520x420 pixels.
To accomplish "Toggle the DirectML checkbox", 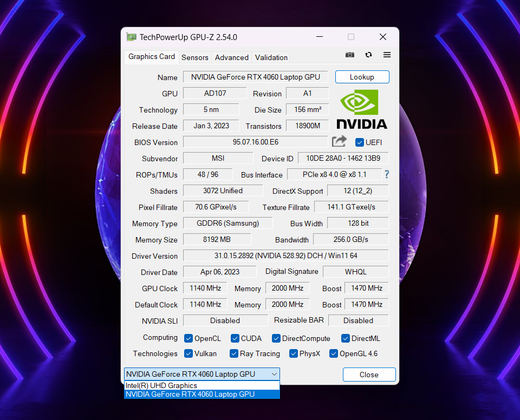I will point(345,338).
